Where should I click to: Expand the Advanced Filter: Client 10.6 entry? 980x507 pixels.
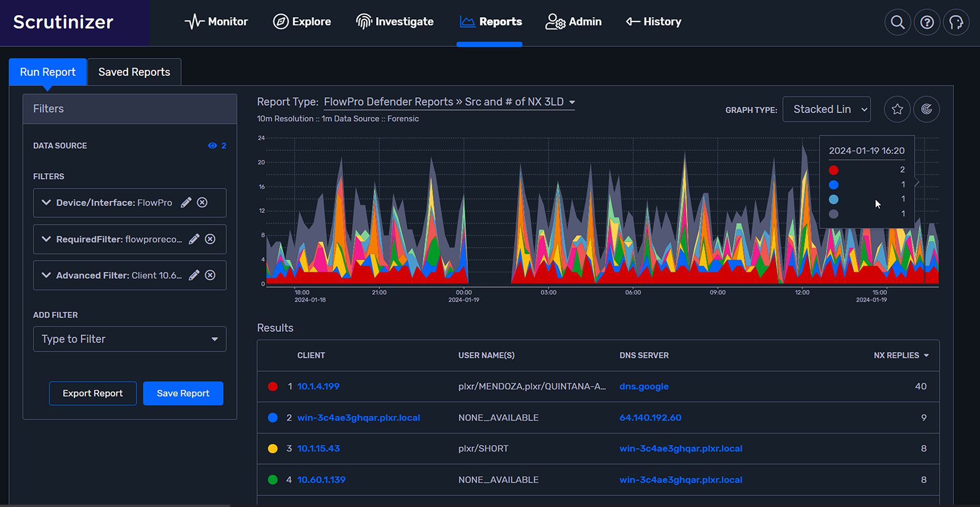[45, 275]
